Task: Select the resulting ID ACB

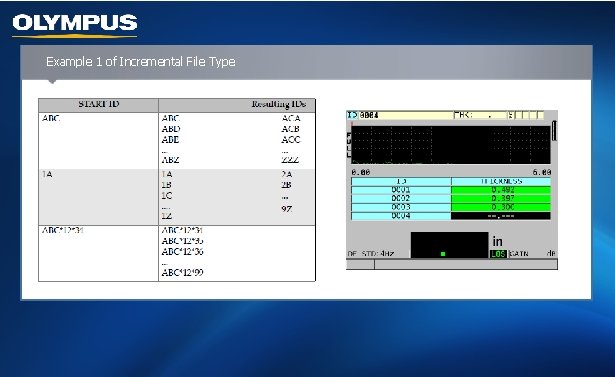Action: 291,129
